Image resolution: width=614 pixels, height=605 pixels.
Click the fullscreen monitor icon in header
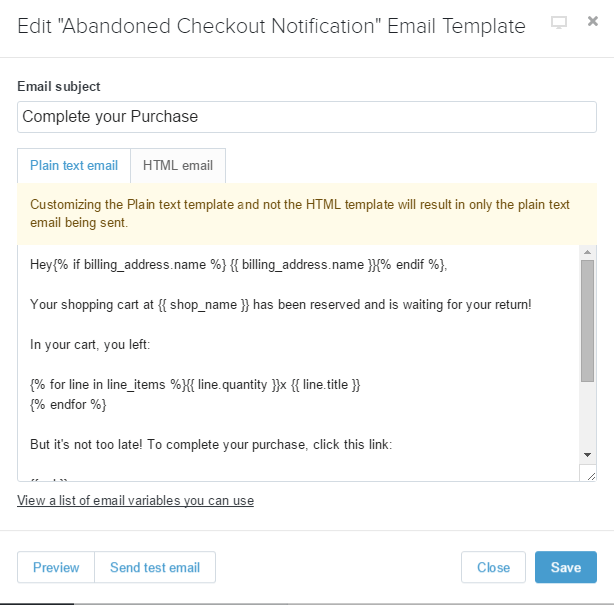[559, 23]
